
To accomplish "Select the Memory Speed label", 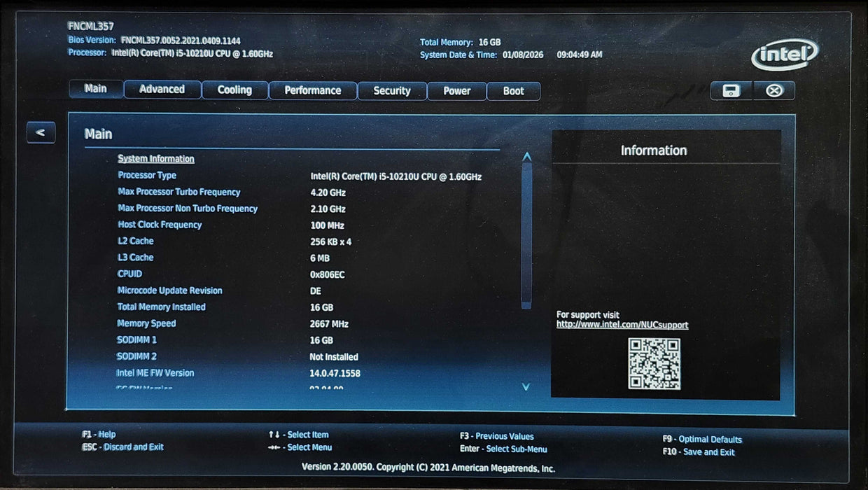I will pos(146,323).
